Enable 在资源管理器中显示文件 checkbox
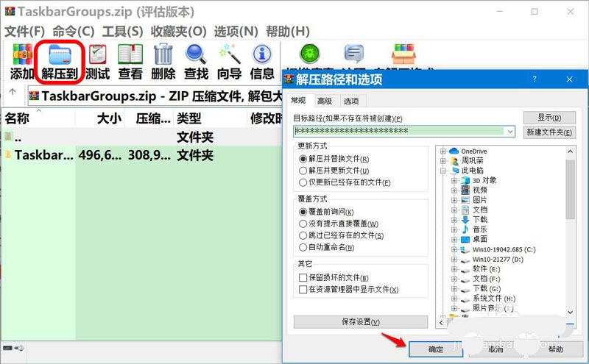The height and width of the screenshot is (364, 589). [x=348, y=290]
